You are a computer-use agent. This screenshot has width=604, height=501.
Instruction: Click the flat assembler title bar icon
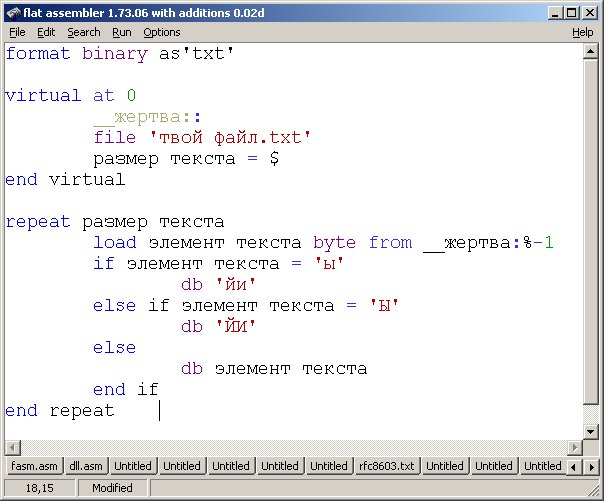(x=13, y=13)
